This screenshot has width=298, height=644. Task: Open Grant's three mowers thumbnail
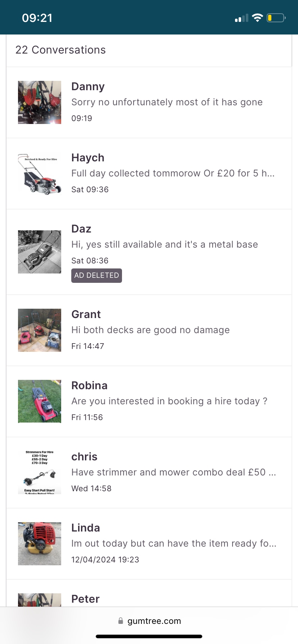[40, 330]
